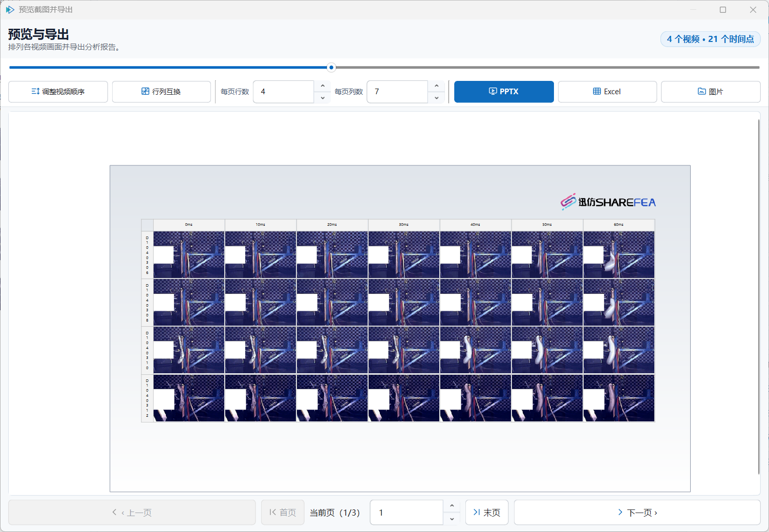Jump to the last page 末页
The height and width of the screenshot is (532, 769).
(x=487, y=513)
